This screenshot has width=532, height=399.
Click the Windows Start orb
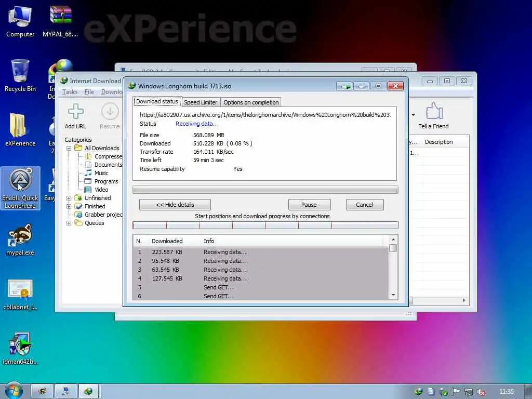click(x=14, y=391)
